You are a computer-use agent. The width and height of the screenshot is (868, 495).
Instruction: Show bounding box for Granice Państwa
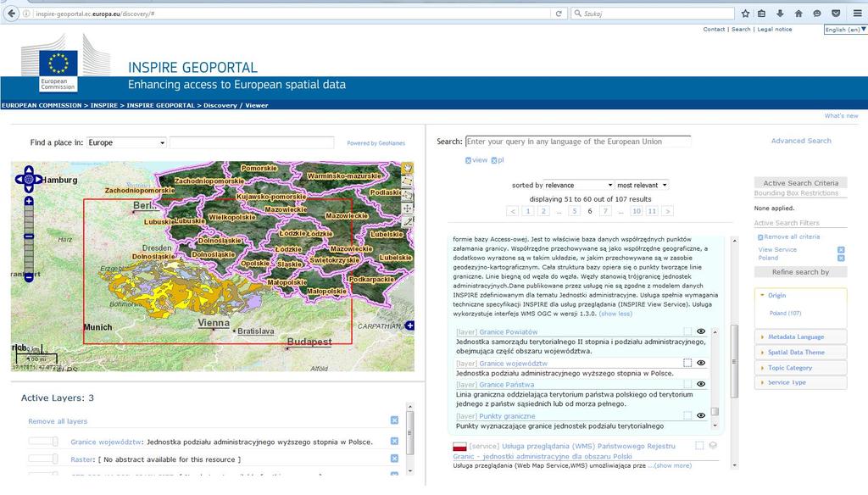pyautogui.click(x=687, y=384)
